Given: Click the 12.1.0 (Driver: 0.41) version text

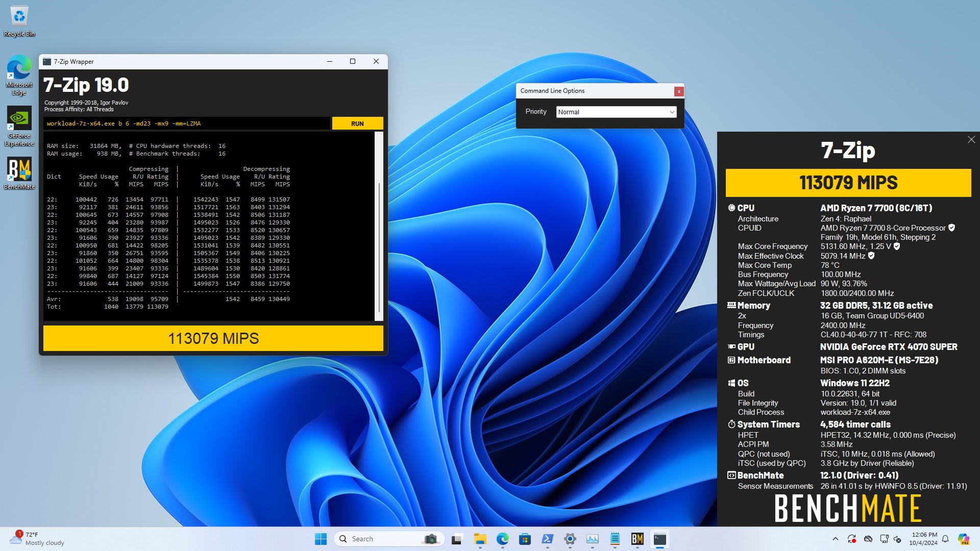Looking at the screenshot, I should (859, 475).
